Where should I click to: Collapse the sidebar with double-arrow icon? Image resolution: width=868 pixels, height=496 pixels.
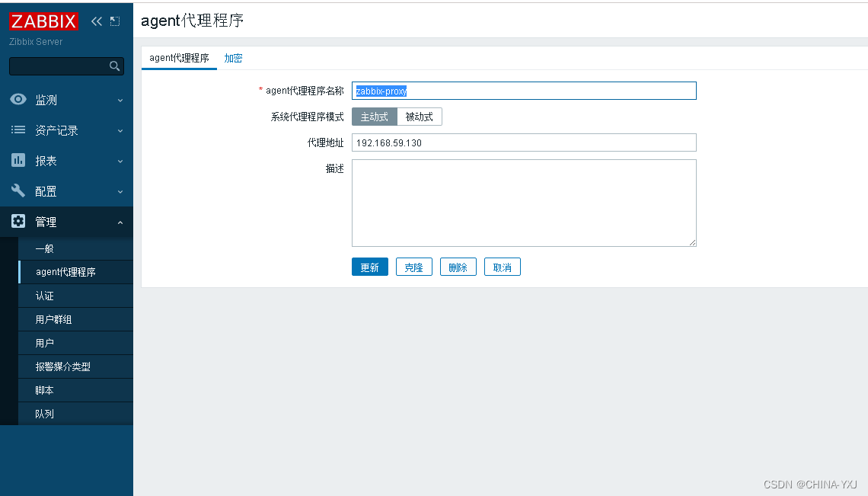(x=97, y=21)
